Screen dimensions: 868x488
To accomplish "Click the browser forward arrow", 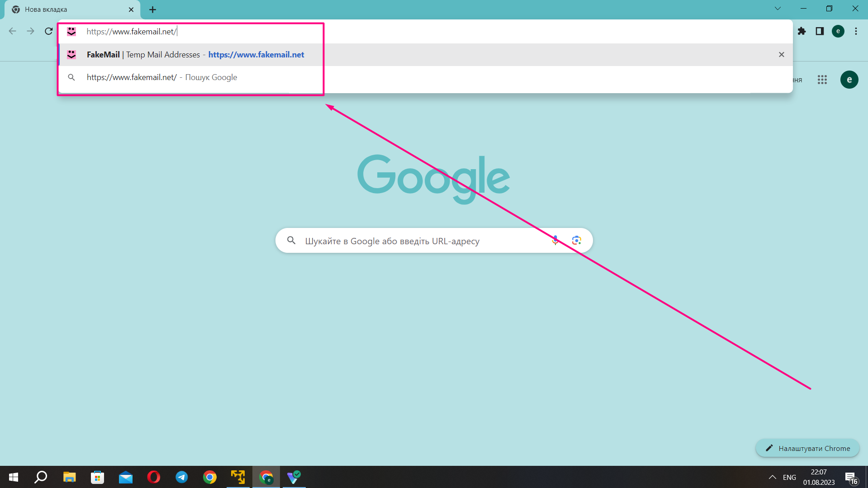I will coord(30,31).
